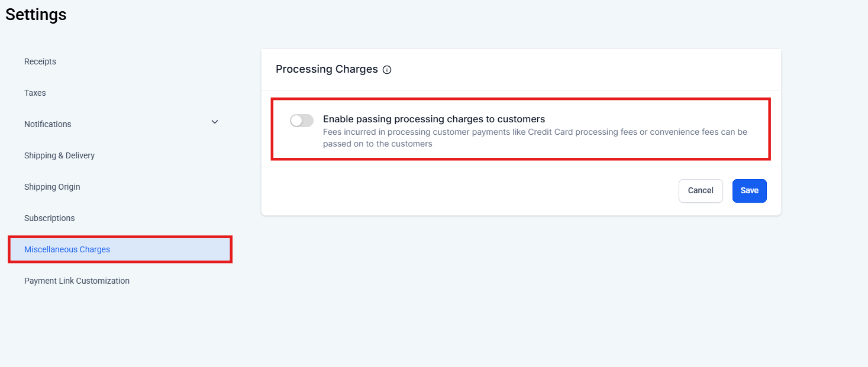Click 'passed on to the customers' text
The image size is (868, 367).
tap(377, 144)
